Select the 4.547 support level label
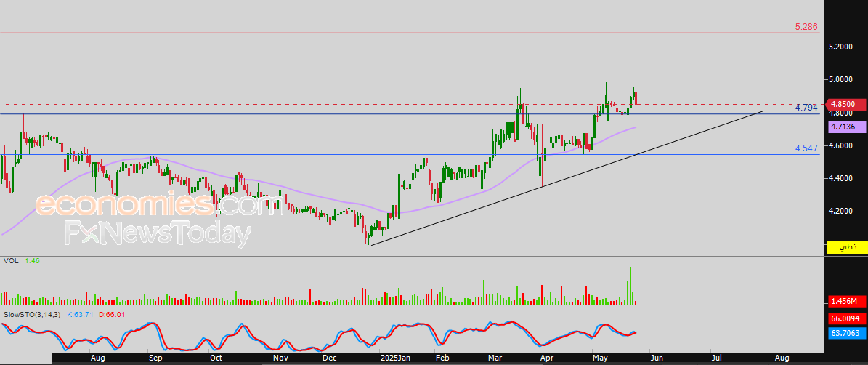Screen dimensions: 868x365 806,148
